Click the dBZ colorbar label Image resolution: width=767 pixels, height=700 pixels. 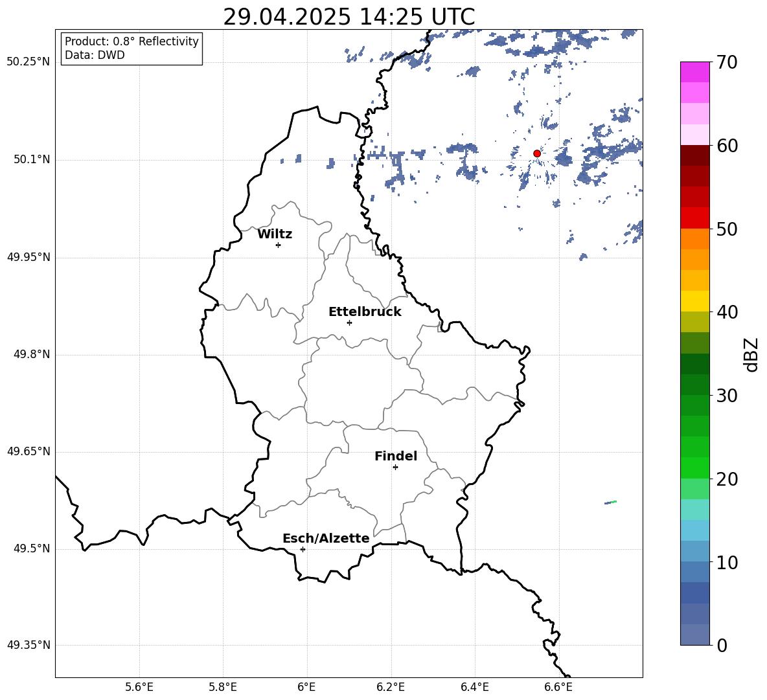tap(751, 354)
